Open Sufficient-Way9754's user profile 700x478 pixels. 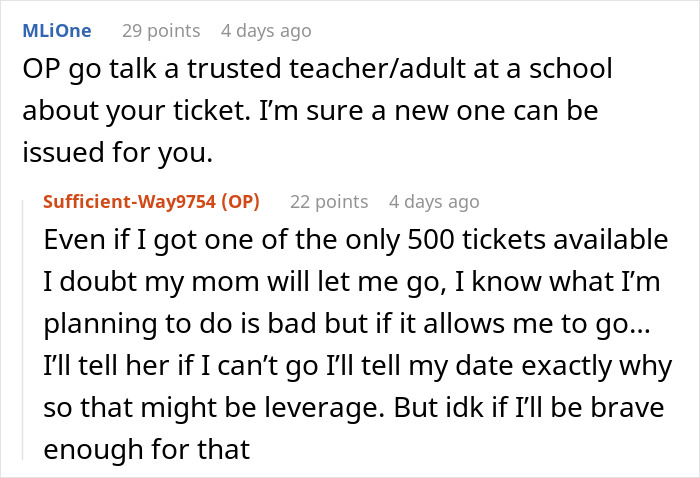(151, 201)
